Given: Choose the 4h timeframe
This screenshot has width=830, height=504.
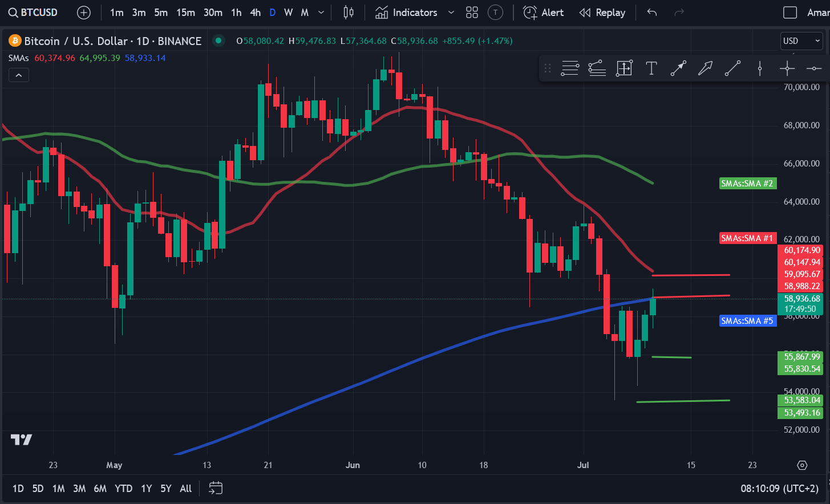Looking at the screenshot, I should [x=255, y=13].
